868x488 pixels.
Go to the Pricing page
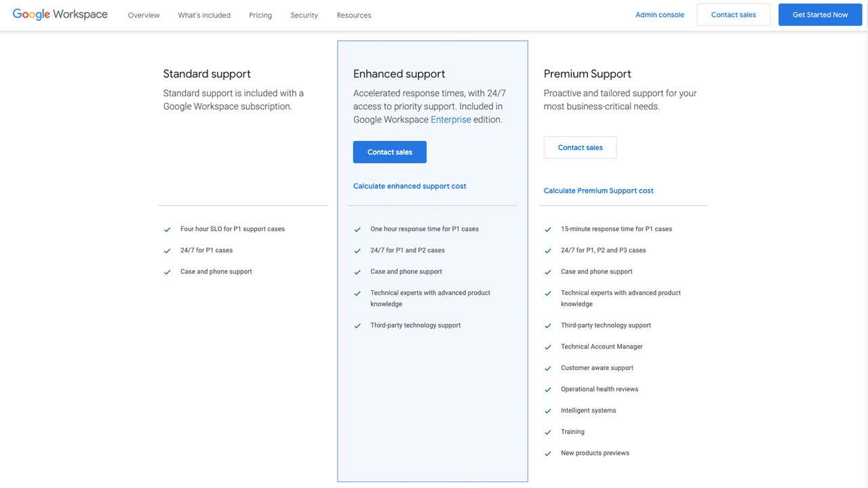coord(260,16)
